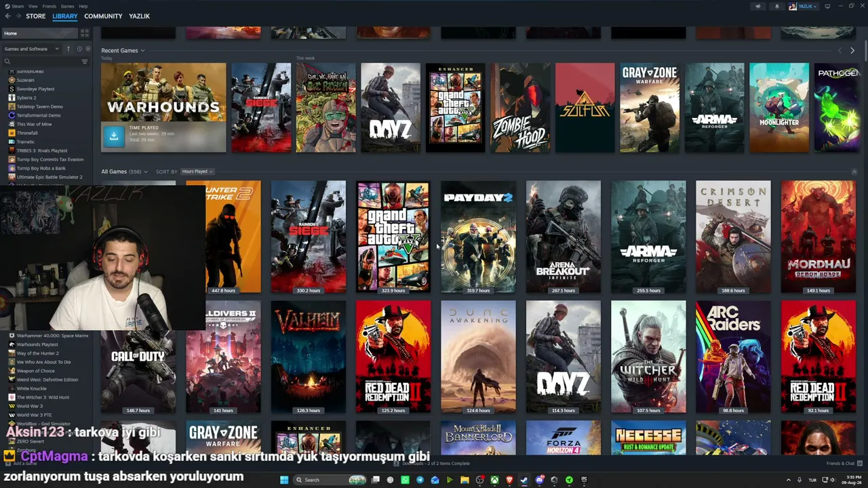The image size is (868, 488).
Task: Toggle the ready-to-play filter icon
Action: pos(87,49)
